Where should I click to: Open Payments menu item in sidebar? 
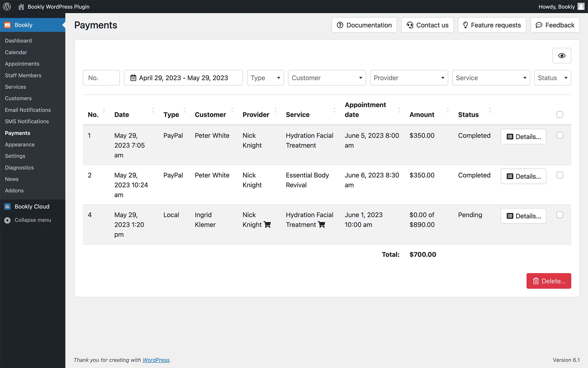(x=17, y=133)
